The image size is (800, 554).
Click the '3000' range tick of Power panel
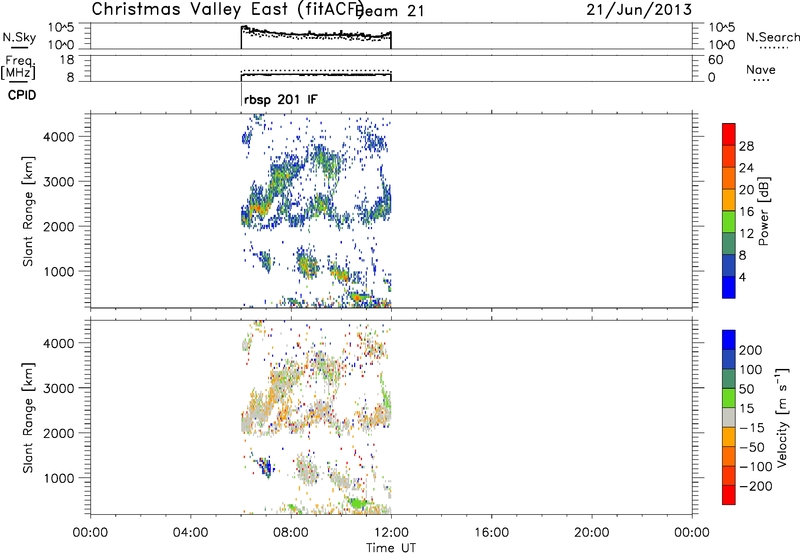click(x=59, y=182)
